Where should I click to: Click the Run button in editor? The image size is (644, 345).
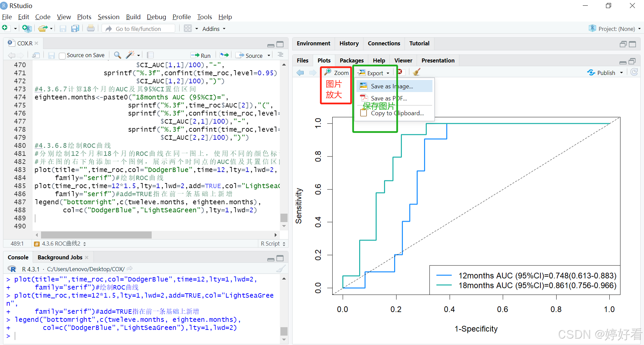coord(201,55)
